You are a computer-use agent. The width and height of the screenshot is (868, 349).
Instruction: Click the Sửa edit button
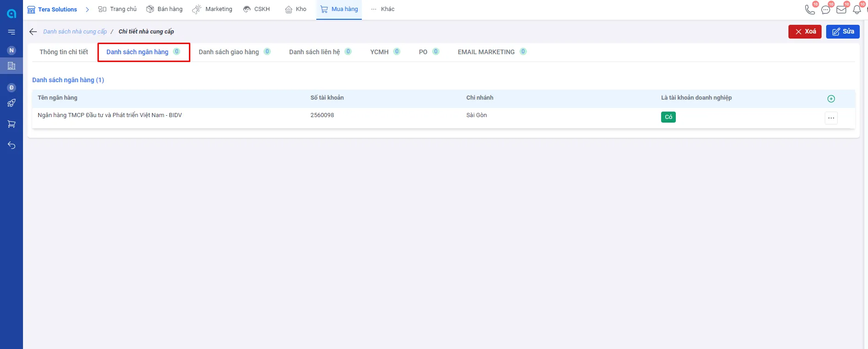coord(843,31)
